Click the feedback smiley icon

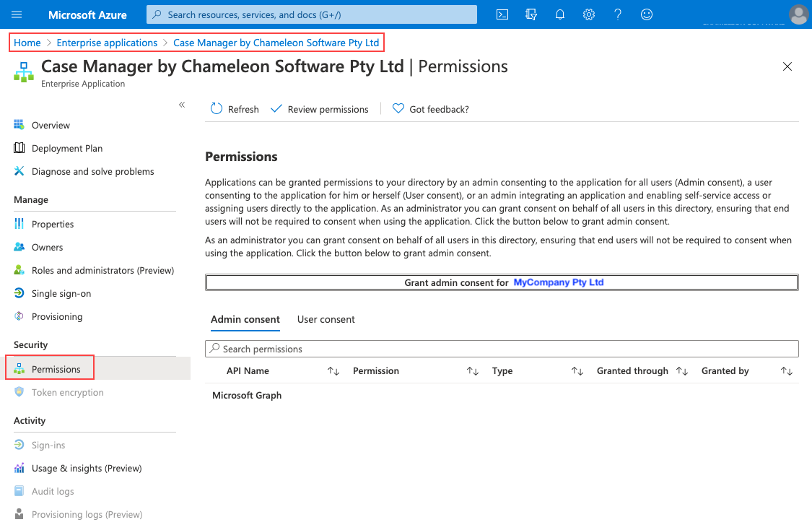(x=647, y=14)
